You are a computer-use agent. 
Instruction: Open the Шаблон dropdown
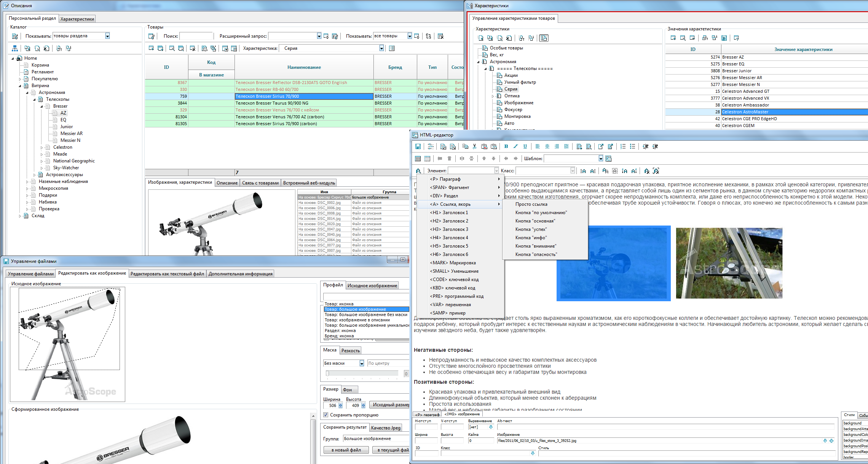click(x=600, y=159)
